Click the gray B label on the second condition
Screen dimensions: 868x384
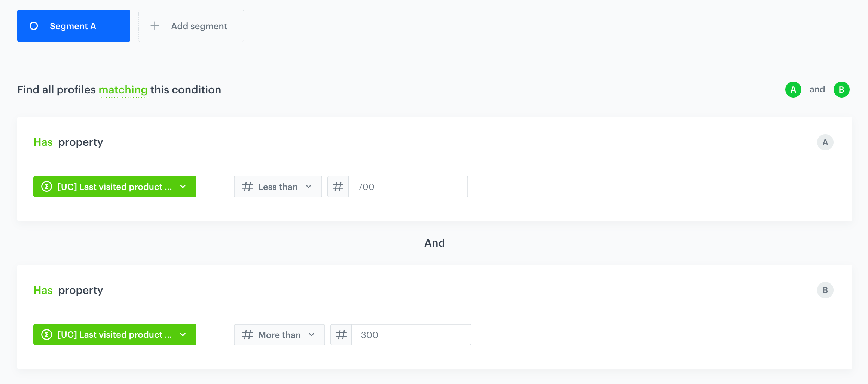825,290
